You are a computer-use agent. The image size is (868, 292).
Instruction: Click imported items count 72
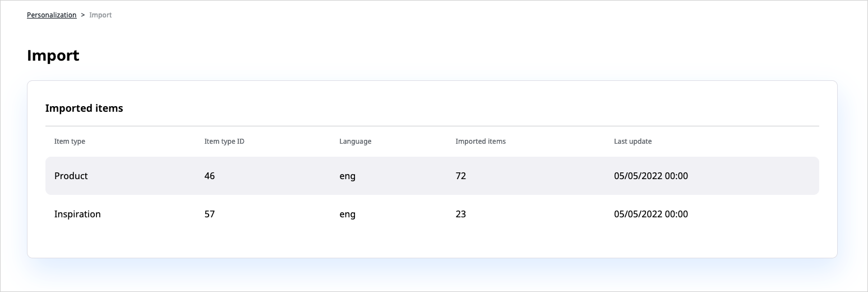tap(461, 176)
